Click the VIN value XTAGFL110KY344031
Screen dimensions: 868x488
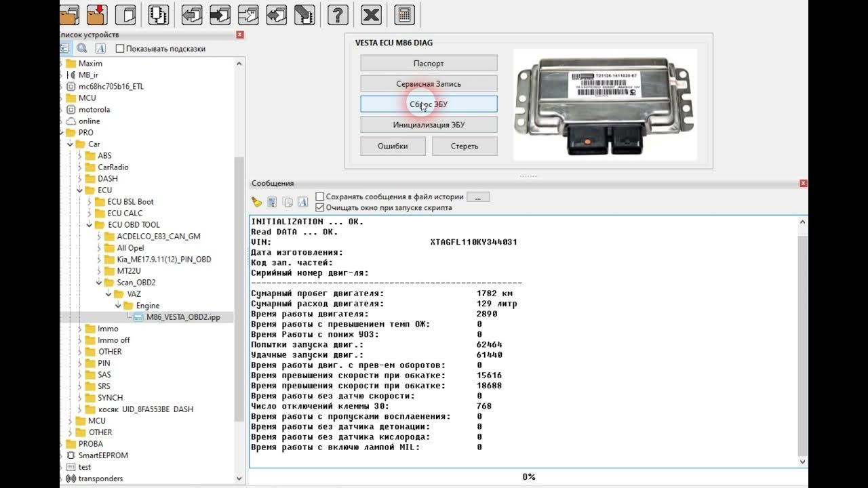click(x=473, y=242)
